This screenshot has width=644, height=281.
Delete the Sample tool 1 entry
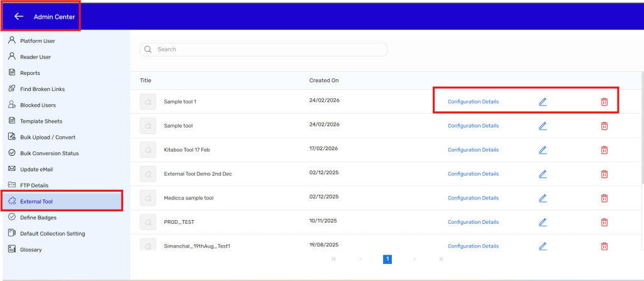(x=604, y=102)
